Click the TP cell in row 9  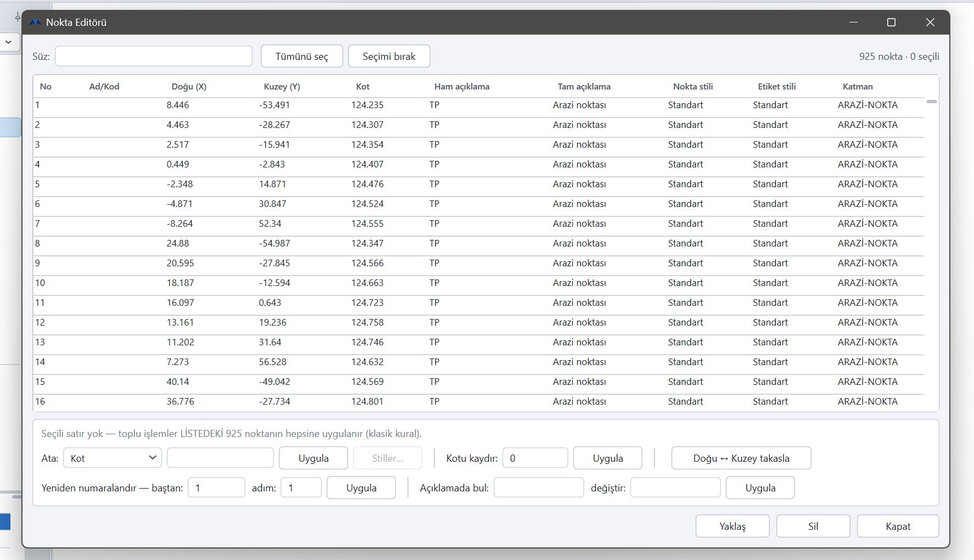point(434,263)
